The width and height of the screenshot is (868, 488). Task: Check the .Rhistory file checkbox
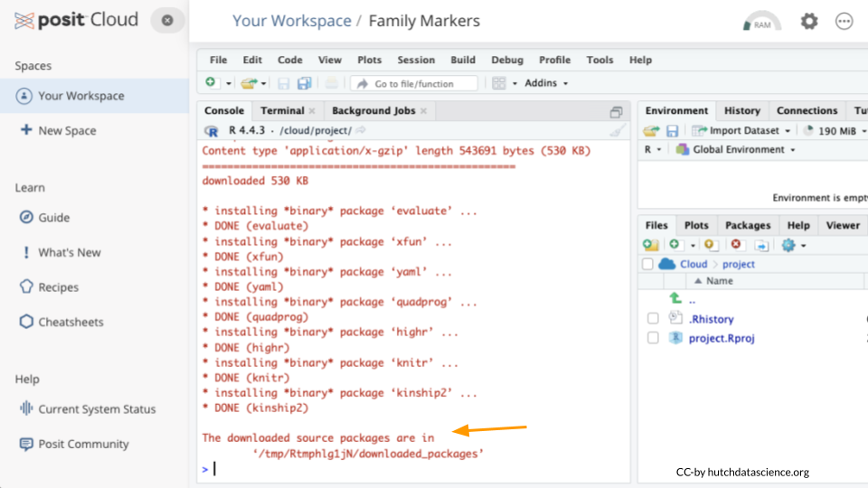click(x=653, y=319)
